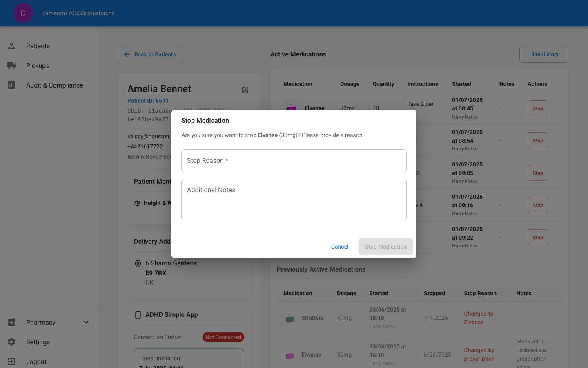Click the Stop Medication confirm button

tap(386, 247)
